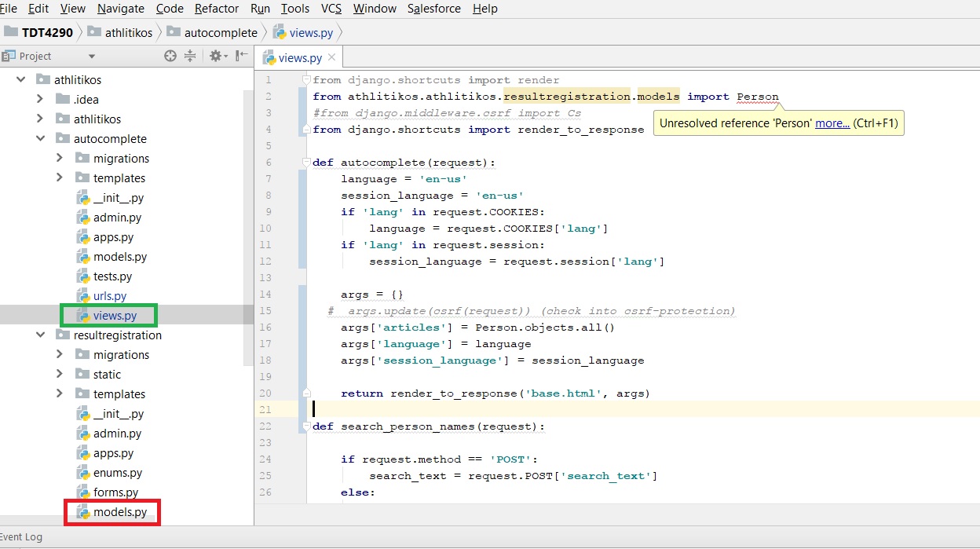Screen dimensions: 980x549
Task: Select apps.py under autocomplete
Action: (x=105, y=237)
